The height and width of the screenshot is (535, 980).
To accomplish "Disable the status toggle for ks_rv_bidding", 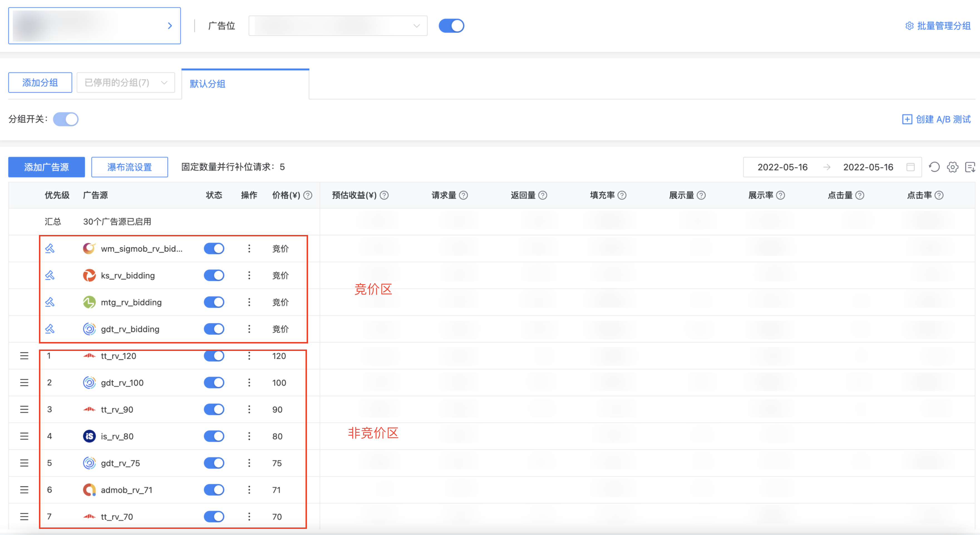I will tap(214, 275).
